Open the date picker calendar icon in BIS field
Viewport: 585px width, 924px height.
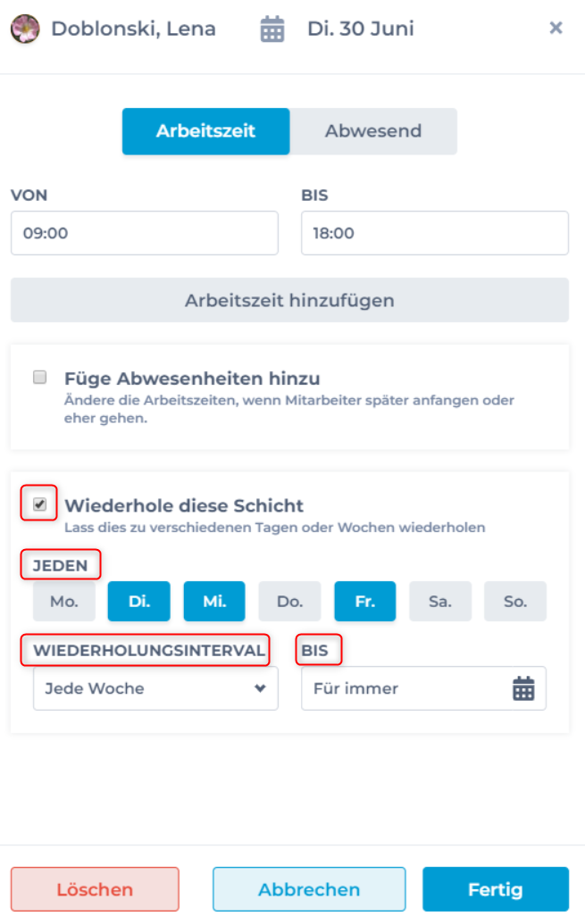coord(523,688)
